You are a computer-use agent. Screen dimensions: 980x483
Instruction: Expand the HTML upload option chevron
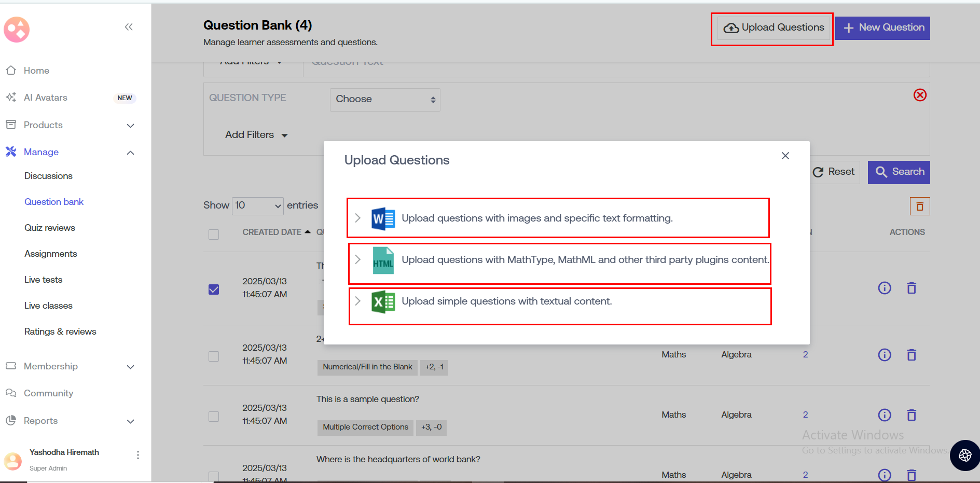point(357,259)
